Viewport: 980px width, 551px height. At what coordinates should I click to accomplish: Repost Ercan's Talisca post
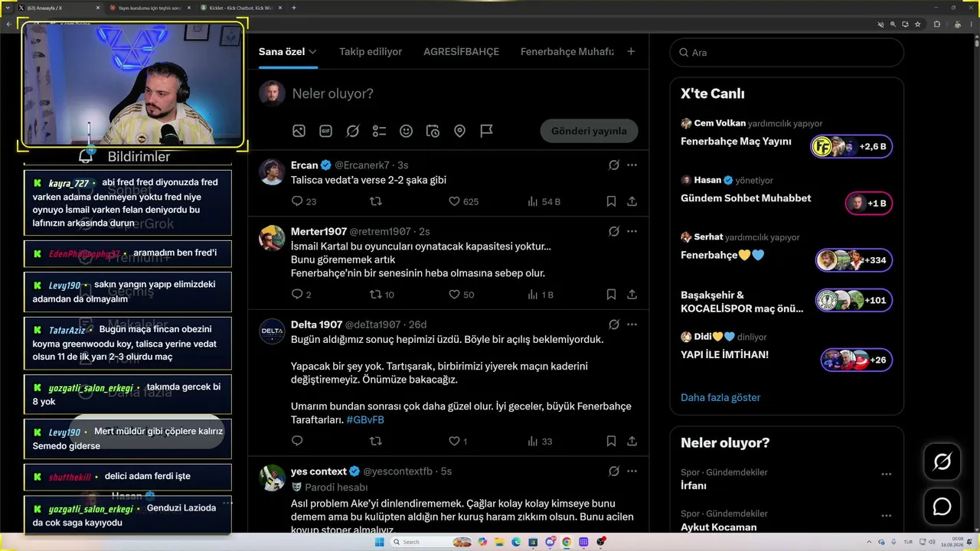[376, 201]
